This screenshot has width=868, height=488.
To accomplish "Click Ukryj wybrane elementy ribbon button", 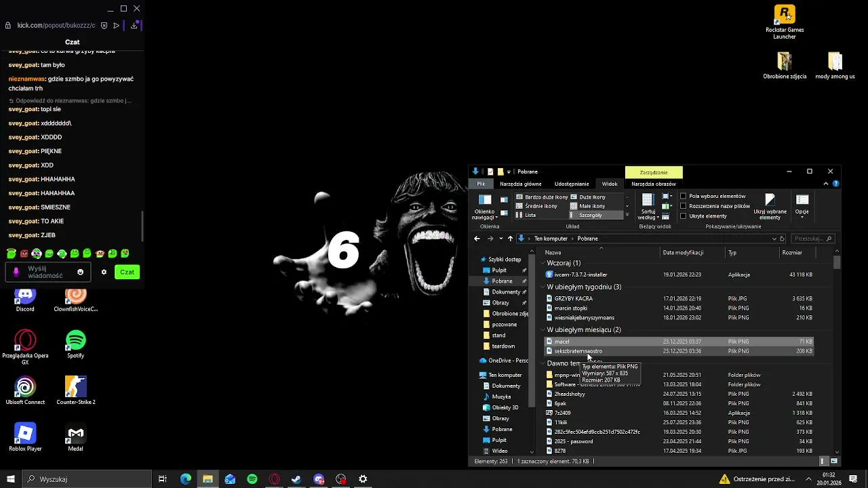I will tap(770, 207).
